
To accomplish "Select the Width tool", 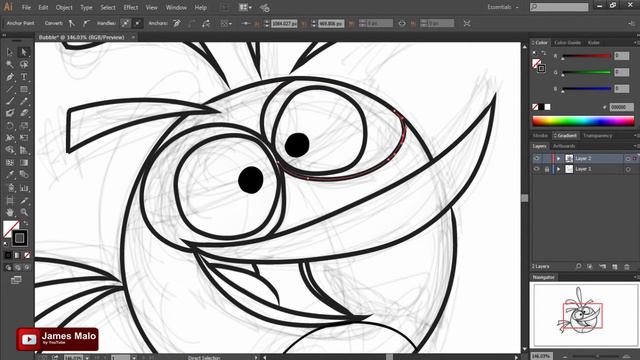I will click(10, 138).
